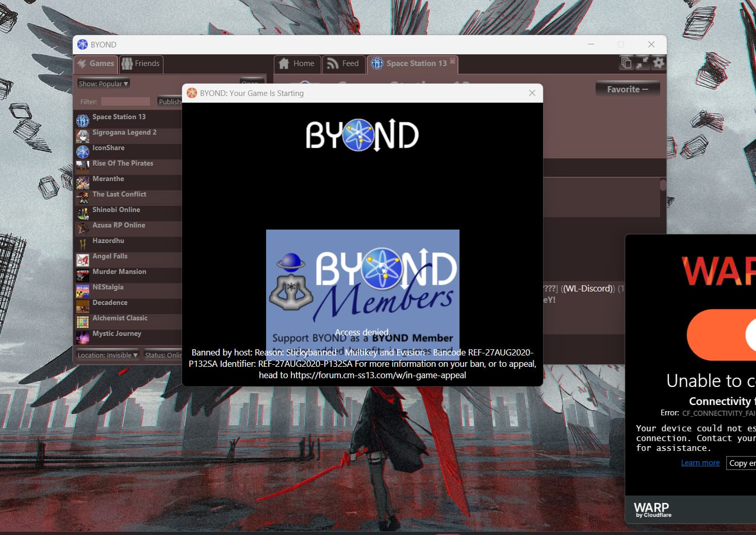Expand the Show: Popular dropdown
756x535 pixels.
coord(103,84)
